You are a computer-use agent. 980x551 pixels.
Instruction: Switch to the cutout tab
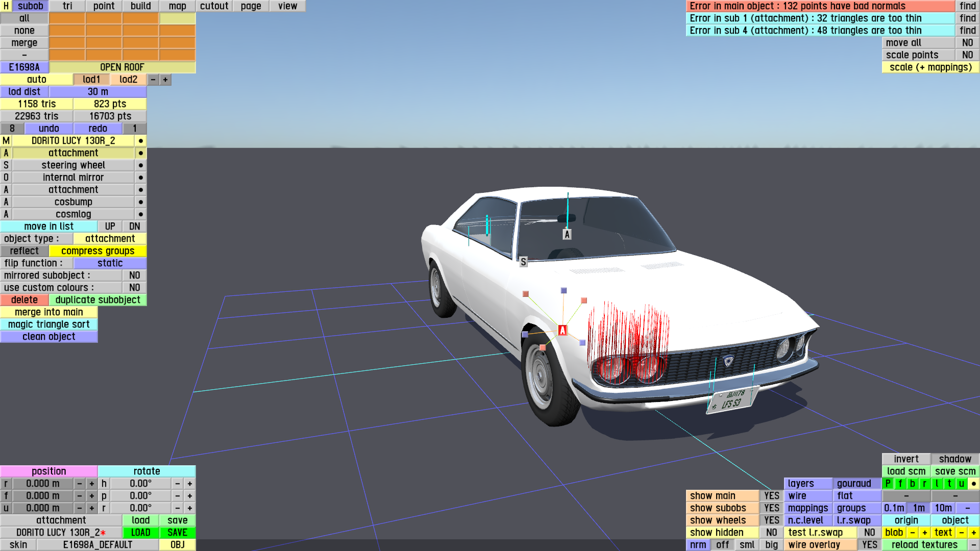point(214,6)
